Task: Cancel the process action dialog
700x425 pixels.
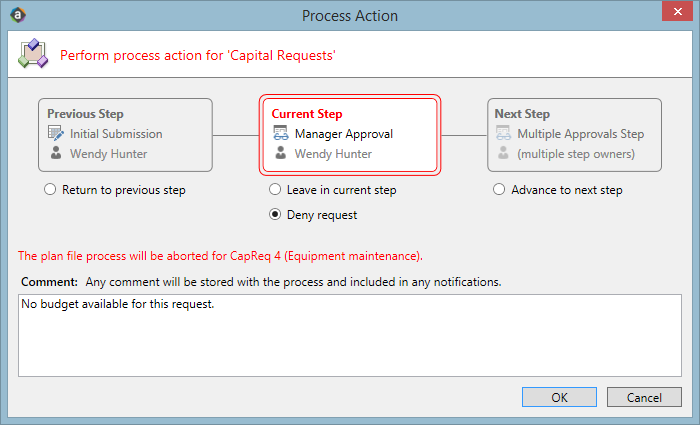Action: pyautogui.click(x=644, y=397)
